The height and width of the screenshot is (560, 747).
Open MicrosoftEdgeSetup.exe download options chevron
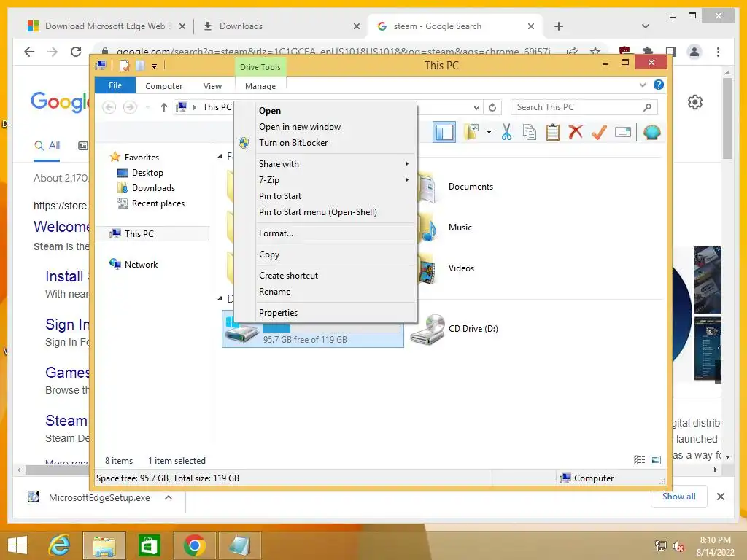click(x=169, y=497)
